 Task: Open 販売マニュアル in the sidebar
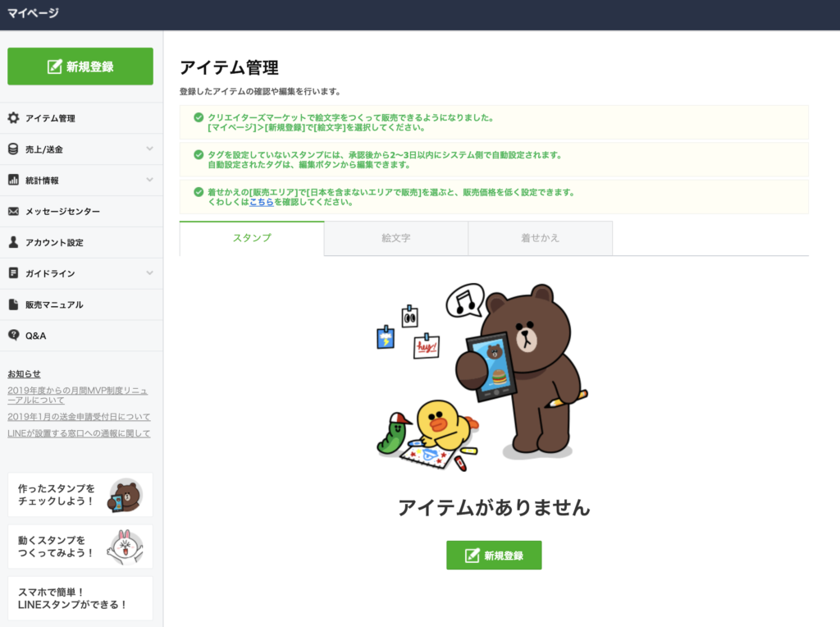click(x=81, y=304)
